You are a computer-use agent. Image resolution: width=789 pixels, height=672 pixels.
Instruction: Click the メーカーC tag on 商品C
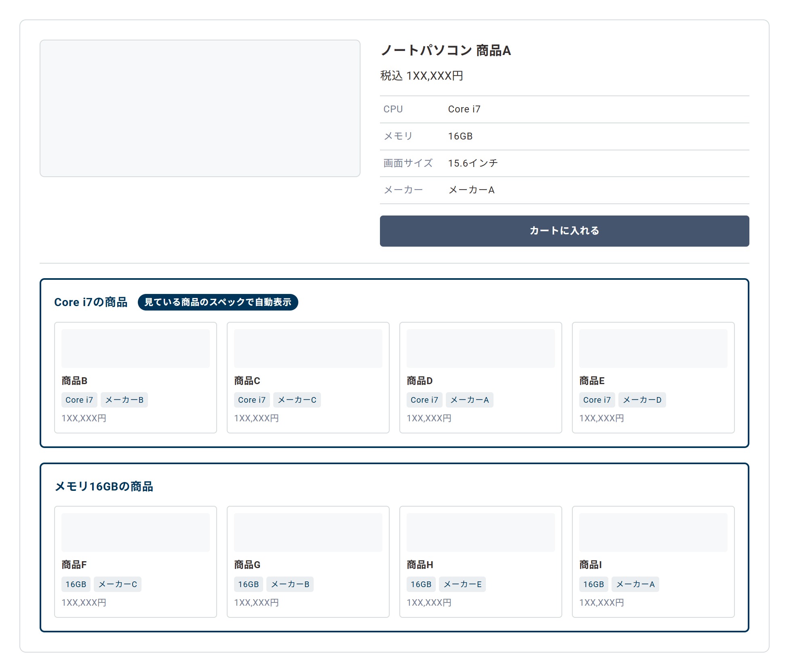click(297, 400)
